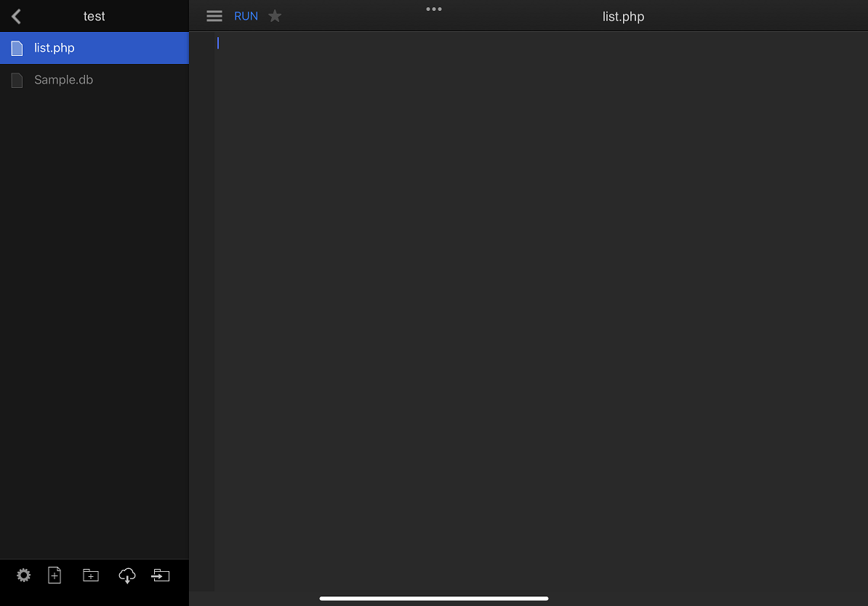
Task: Run the list.php script
Action: point(246,16)
